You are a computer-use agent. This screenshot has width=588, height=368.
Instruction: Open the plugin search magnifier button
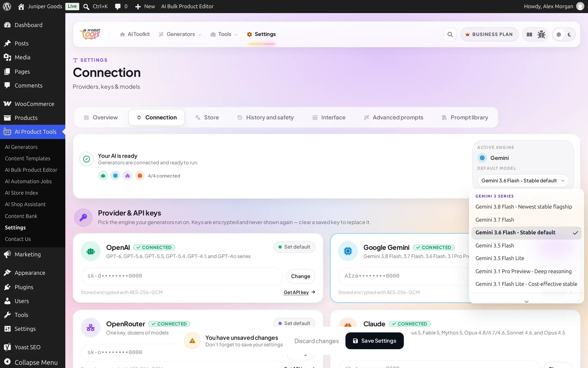[x=450, y=34]
